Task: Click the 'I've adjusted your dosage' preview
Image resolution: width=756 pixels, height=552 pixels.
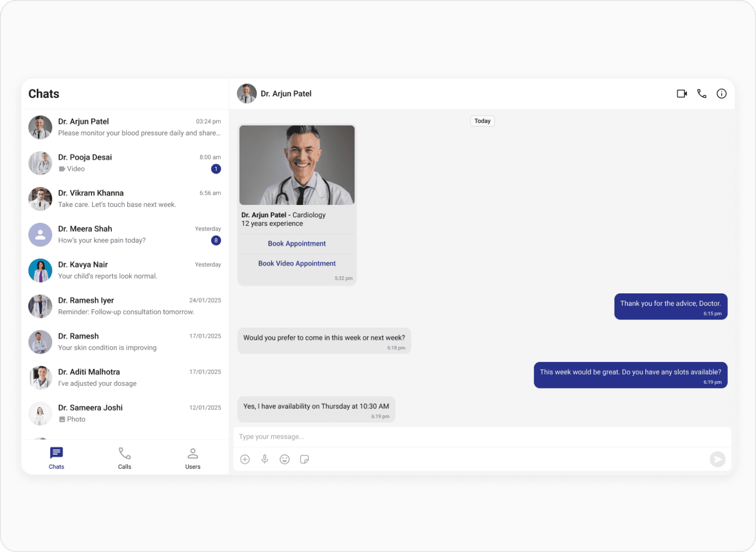Action: pyautogui.click(x=97, y=383)
